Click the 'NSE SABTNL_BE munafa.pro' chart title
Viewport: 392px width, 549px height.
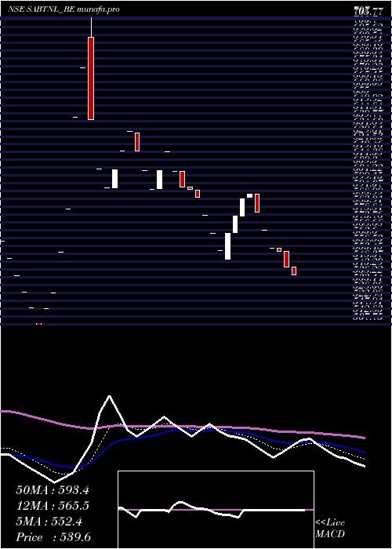(x=64, y=9)
